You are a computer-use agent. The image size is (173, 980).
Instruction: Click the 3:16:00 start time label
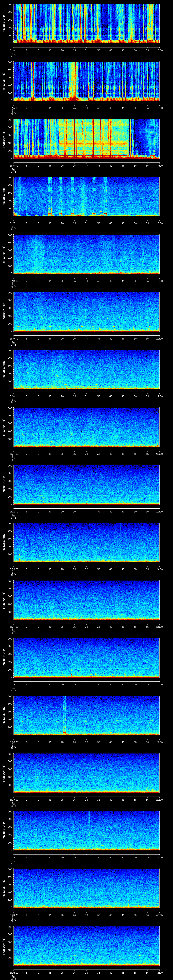(x=14, y=166)
